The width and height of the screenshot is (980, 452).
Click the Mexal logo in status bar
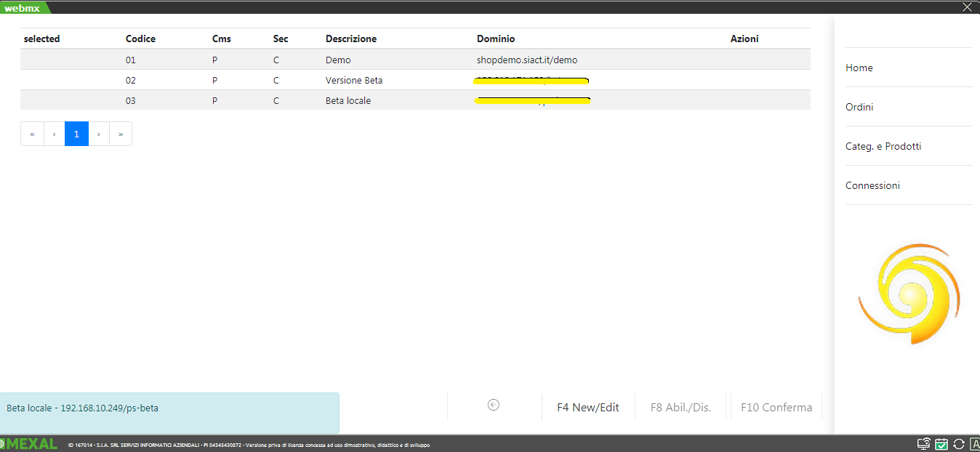point(30,444)
